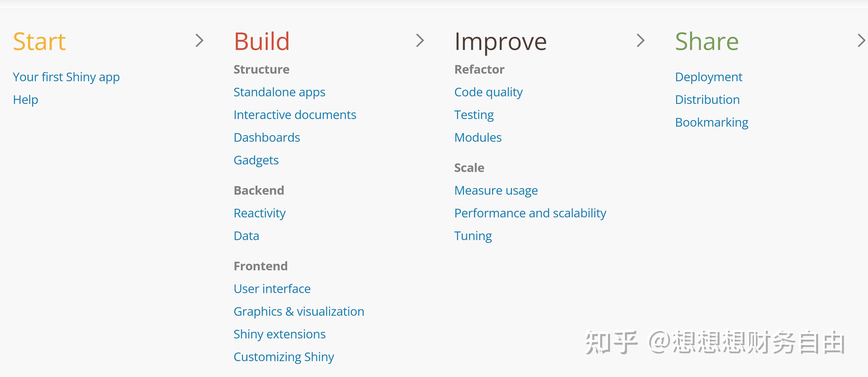Screen dimensions: 868x377
Task: Open 'Your first Shiny app' link
Action: pos(66,77)
